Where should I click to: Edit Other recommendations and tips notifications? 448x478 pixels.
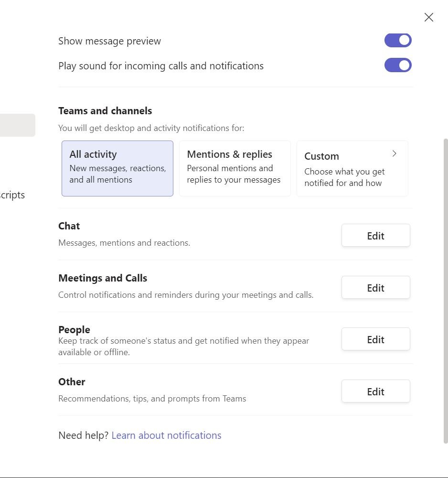point(375,391)
